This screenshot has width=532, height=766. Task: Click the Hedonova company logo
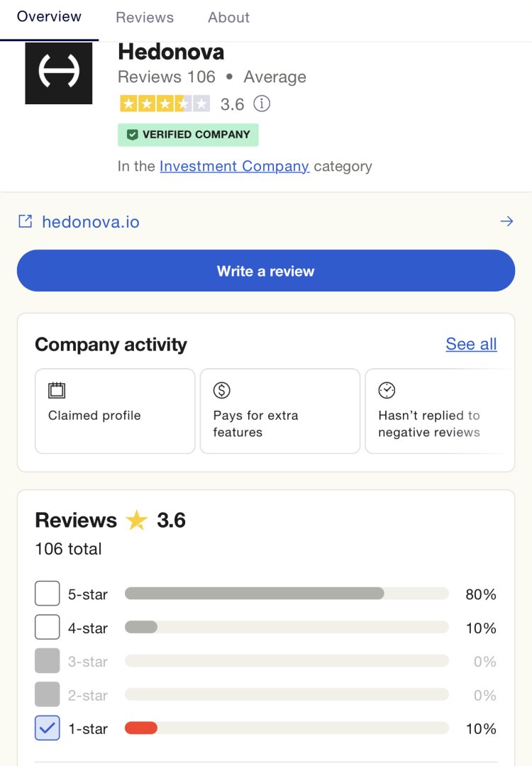(x=58, y=73)
